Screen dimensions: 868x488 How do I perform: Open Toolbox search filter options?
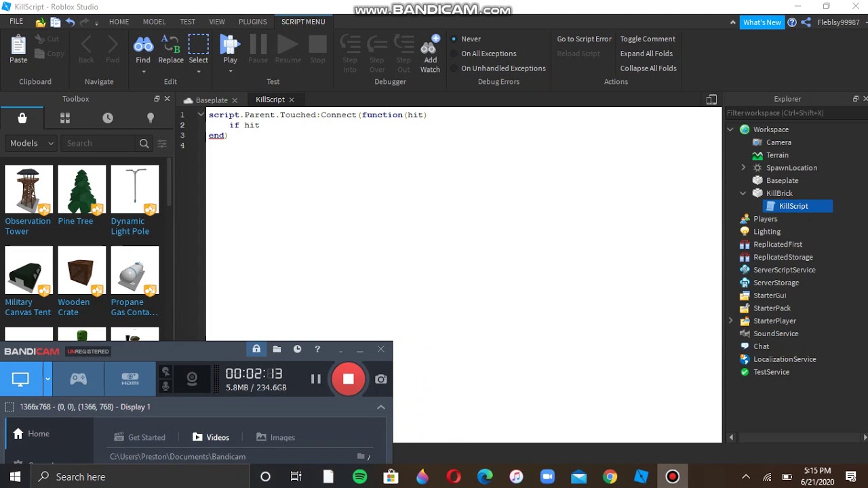click(x=162, y=143)
